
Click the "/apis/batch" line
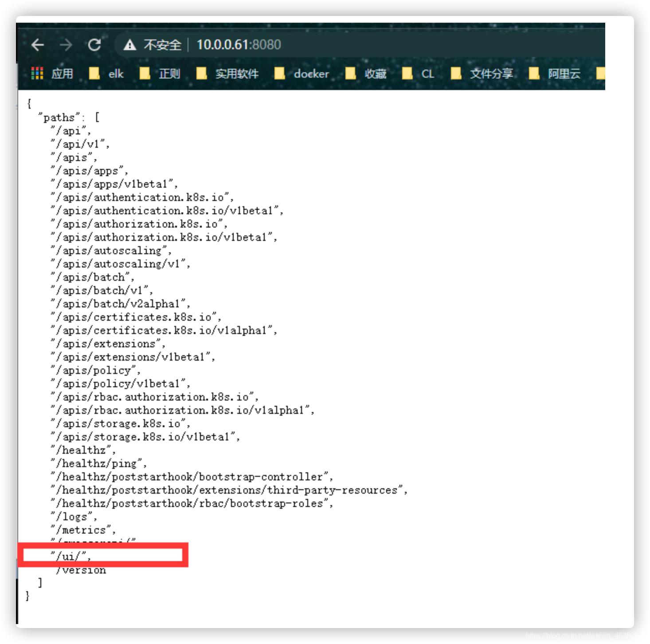(x=93, y=277)
